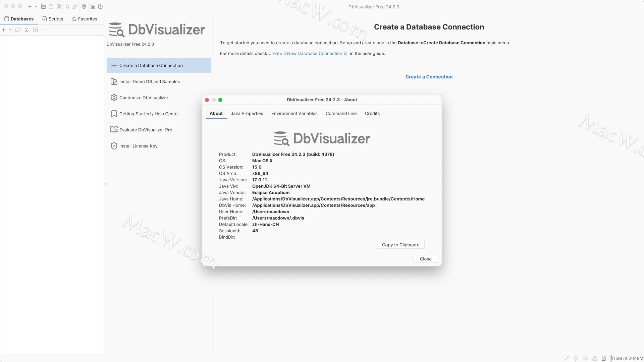
Task: Switch to the Databases tab
Action: (x=19, y=19)
